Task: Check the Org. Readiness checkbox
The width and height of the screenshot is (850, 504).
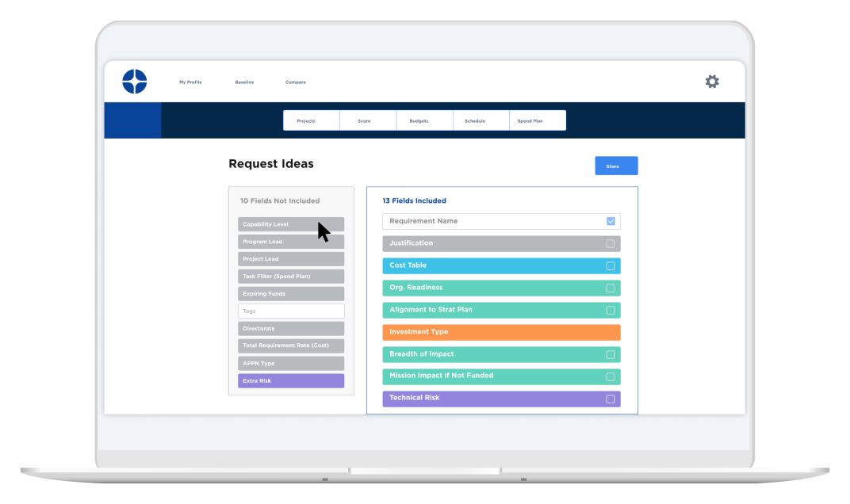Action: click(611, 288)
